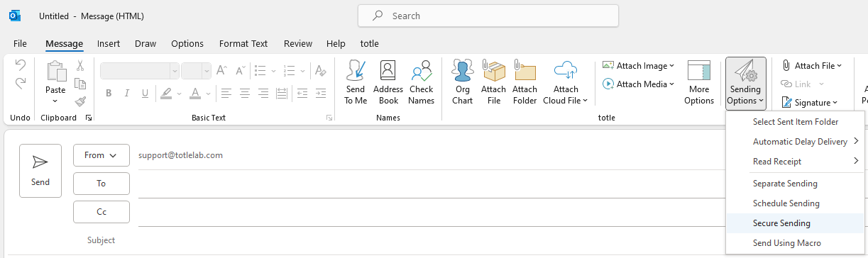Screen dimensions: 868x258
Task: Toggle Bold formatting
Action: [109, 93]
